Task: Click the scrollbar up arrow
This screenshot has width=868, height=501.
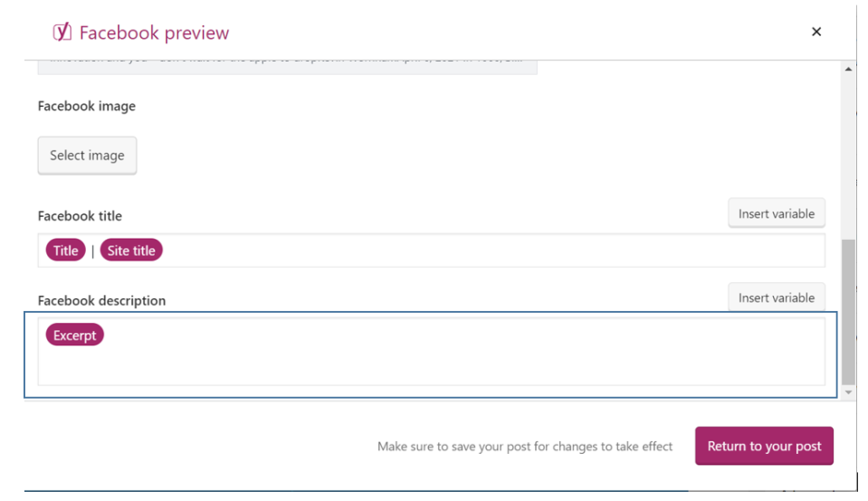Action: [848, 69]
